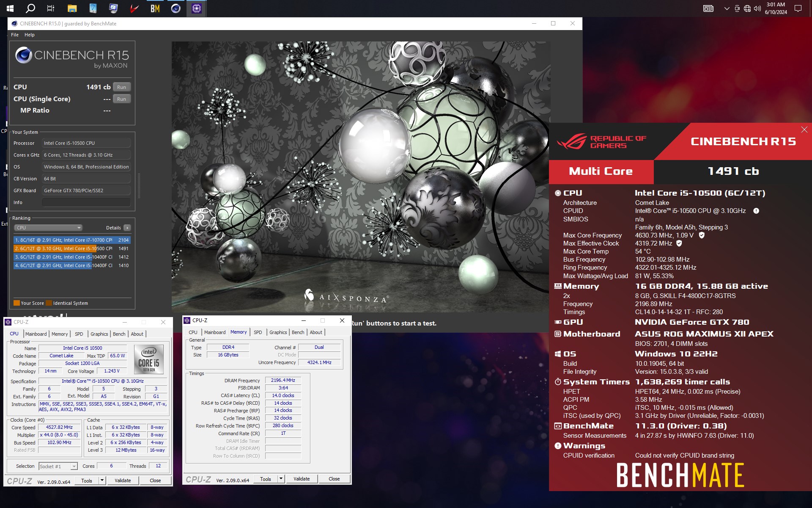Click the Cinebench panel splitter handle
Image resolution: width=812 pixels, height=508 pixels.
click(x=139, y=186)
